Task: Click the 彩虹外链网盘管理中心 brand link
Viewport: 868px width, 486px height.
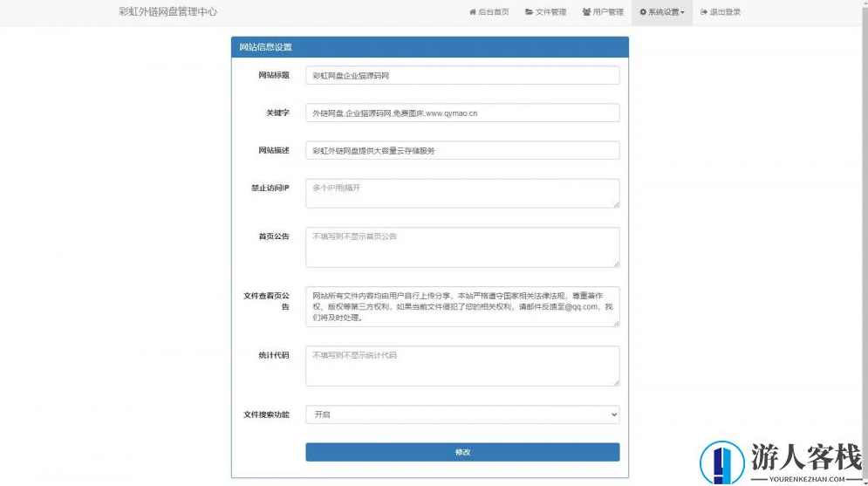Action: (x=167, y=11)
